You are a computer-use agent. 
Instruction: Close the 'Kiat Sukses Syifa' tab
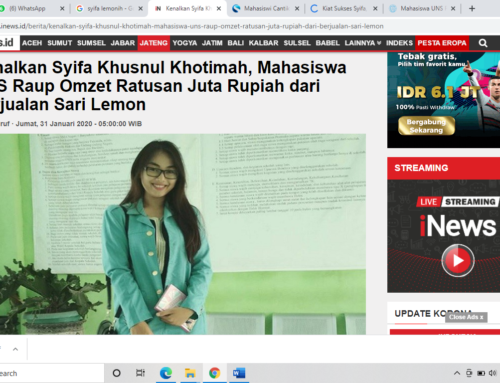[375, 9]
